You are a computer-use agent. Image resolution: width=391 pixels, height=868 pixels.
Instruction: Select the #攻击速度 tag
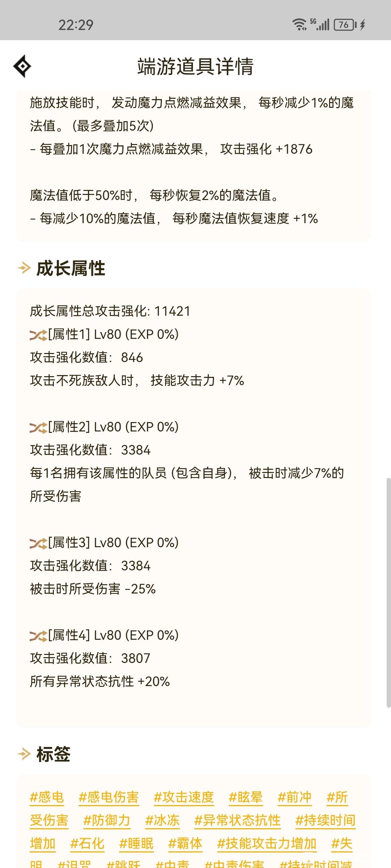click(184, 797)
